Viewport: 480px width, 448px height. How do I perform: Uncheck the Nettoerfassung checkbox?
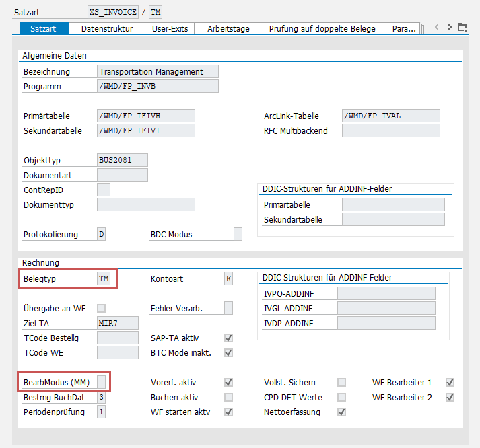coord(342,412)
